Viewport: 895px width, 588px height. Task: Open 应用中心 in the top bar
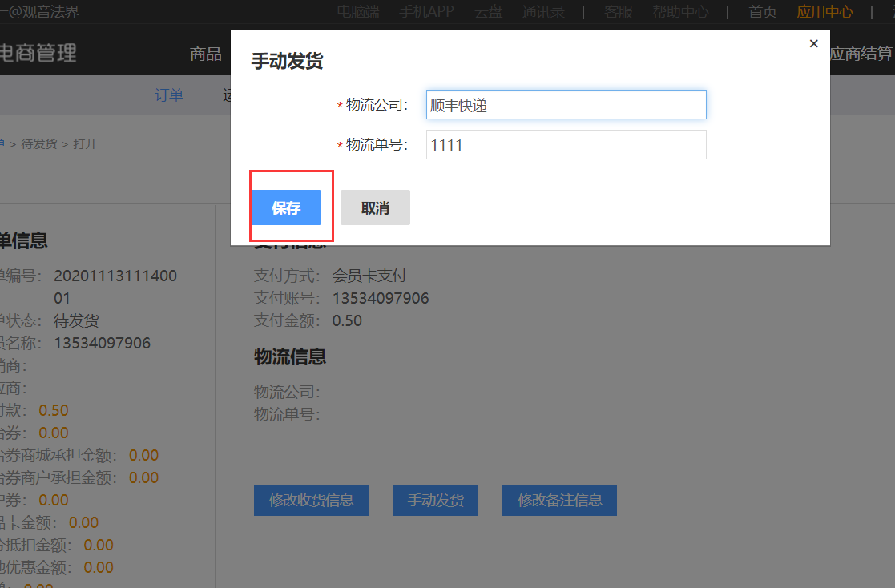click(x=824, y=11)
